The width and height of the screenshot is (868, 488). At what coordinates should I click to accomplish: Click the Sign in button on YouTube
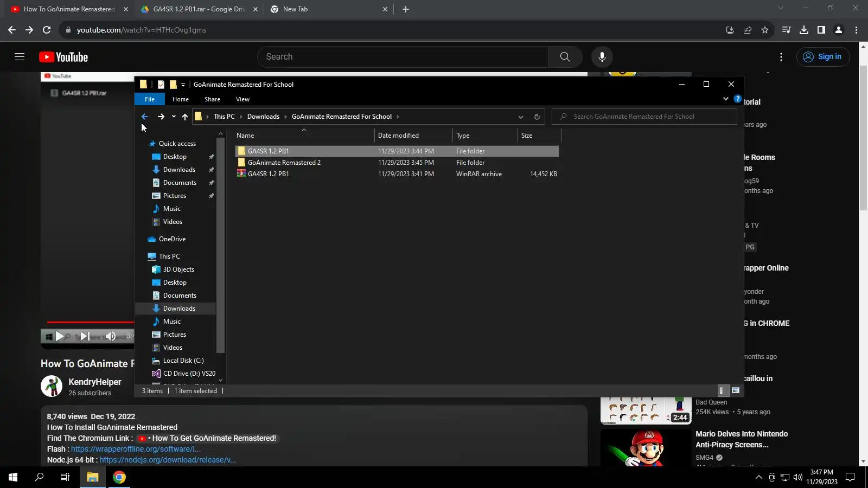click(823, 57)
